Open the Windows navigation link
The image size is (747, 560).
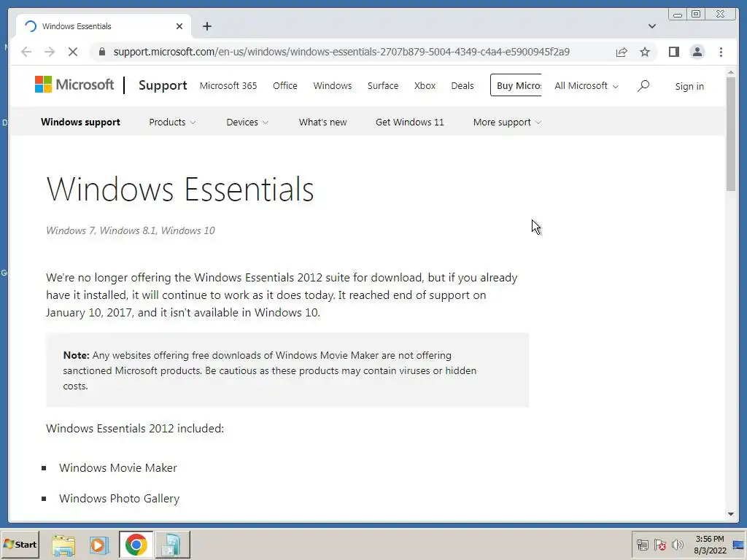pos(333,86)
